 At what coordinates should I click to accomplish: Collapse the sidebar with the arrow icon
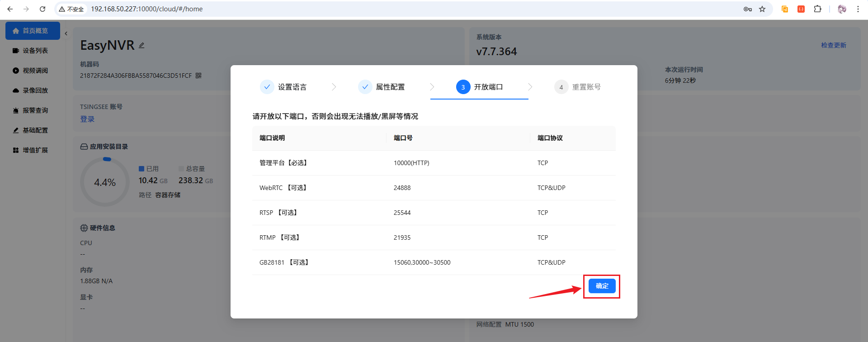coord(66,33)
